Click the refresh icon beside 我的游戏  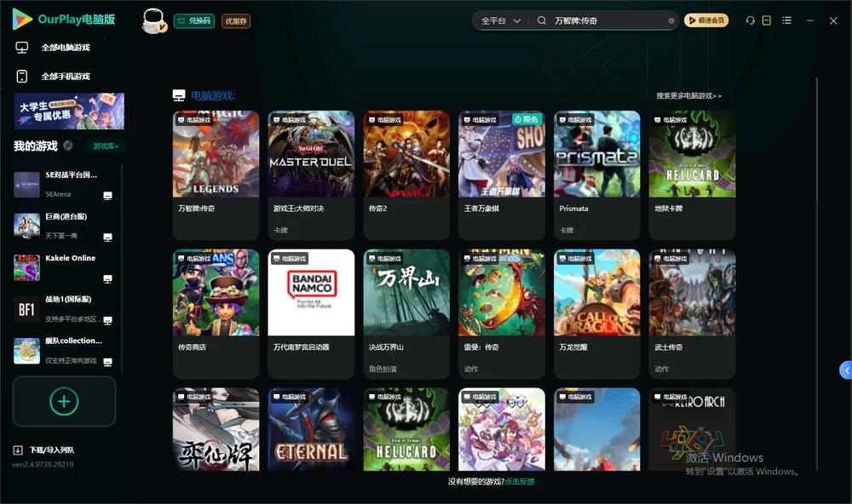pyautogui.click(x=68, y=146)
